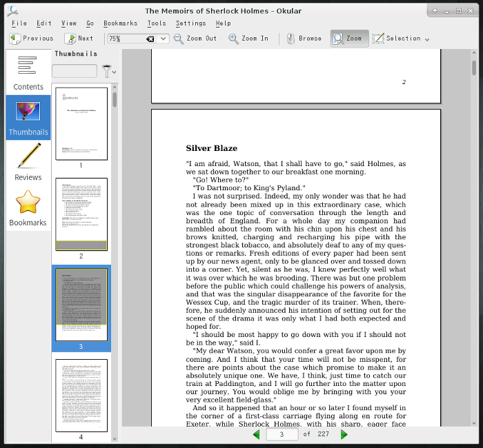Click the Zoom Out magnifier icon
Viewport: 483px width, 448px height.
[179, 39]
